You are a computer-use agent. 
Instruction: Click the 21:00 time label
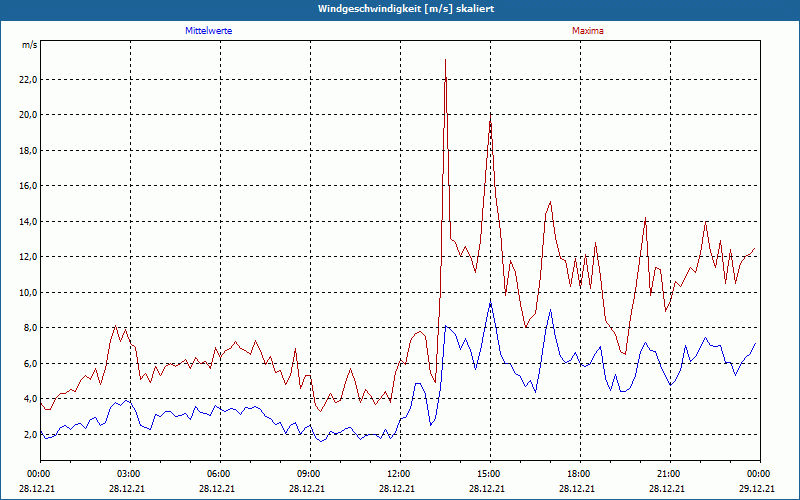point(670,474)
